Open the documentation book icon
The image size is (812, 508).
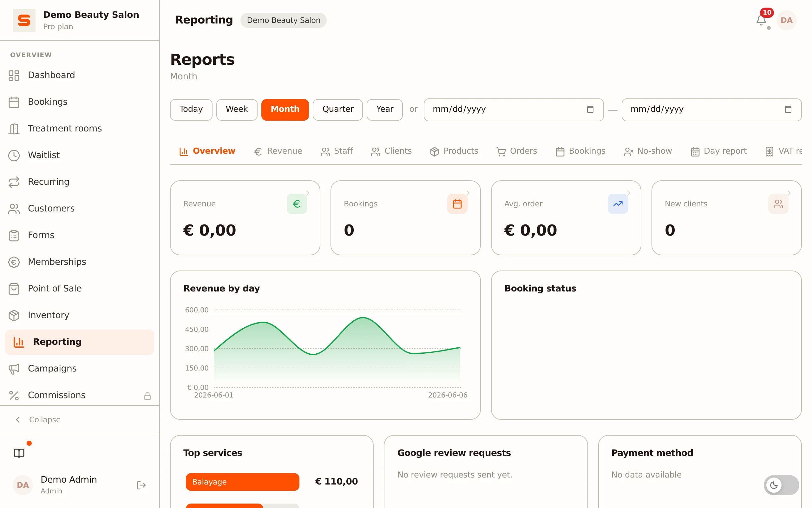point(19,453)
